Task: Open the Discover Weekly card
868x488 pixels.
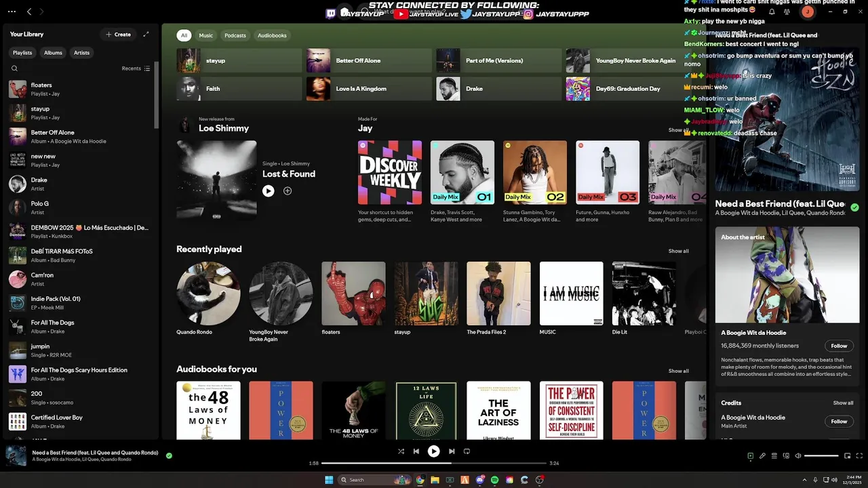Action: (x=390, y=182)
